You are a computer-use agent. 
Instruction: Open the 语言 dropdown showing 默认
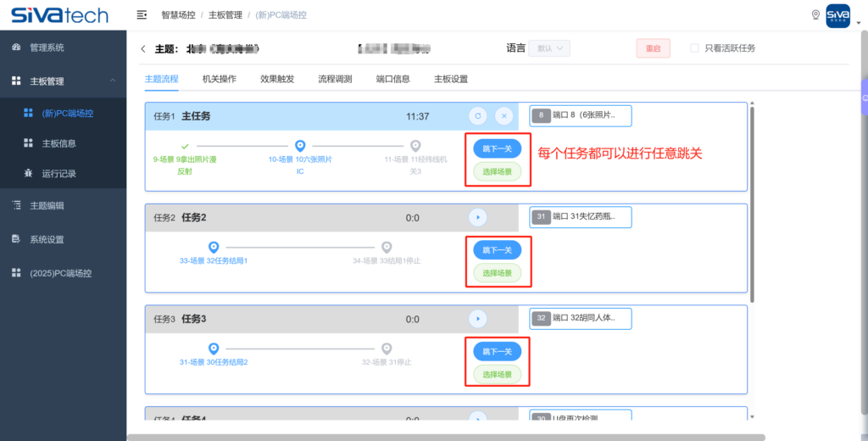pos(548,48)
